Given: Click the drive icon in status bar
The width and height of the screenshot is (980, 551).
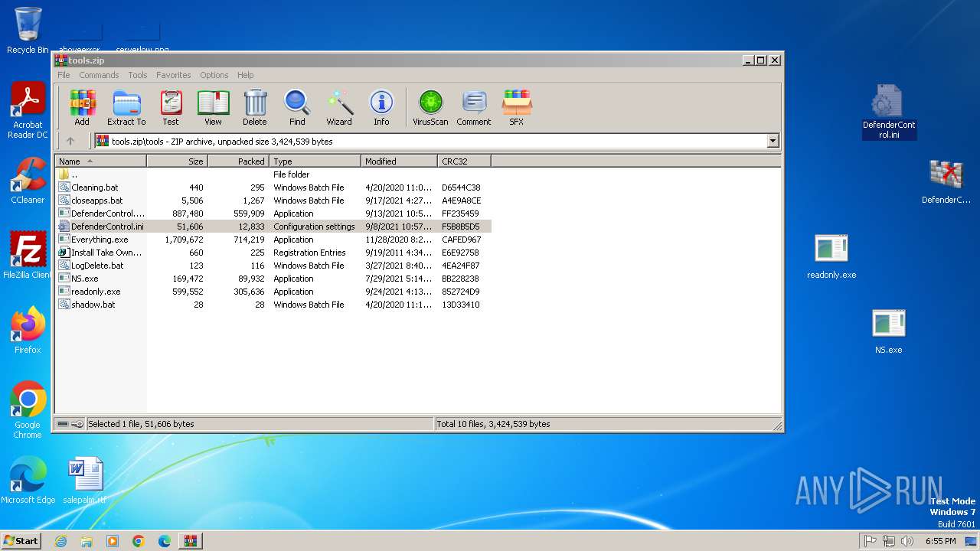Looking at the screenshot, I should [x=63, y=424].
